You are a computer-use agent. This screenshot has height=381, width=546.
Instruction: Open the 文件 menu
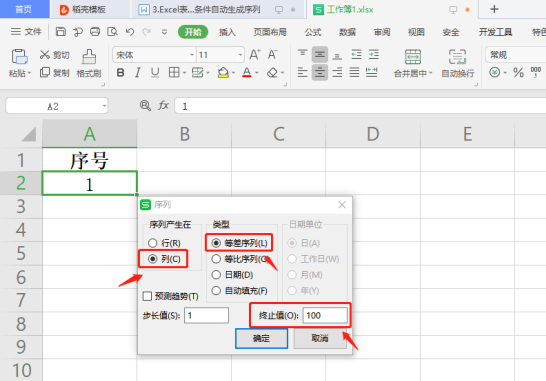click(26, 32)
